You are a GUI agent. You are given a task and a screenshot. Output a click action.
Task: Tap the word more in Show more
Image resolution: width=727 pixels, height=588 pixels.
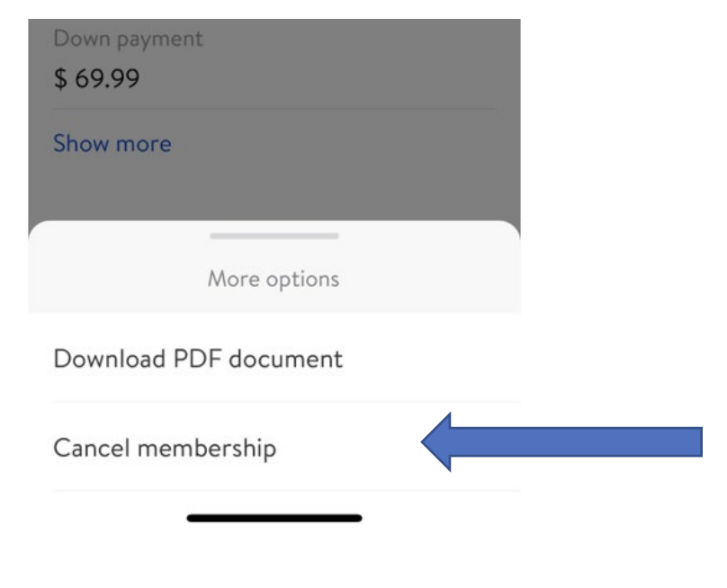pos(144,143)
